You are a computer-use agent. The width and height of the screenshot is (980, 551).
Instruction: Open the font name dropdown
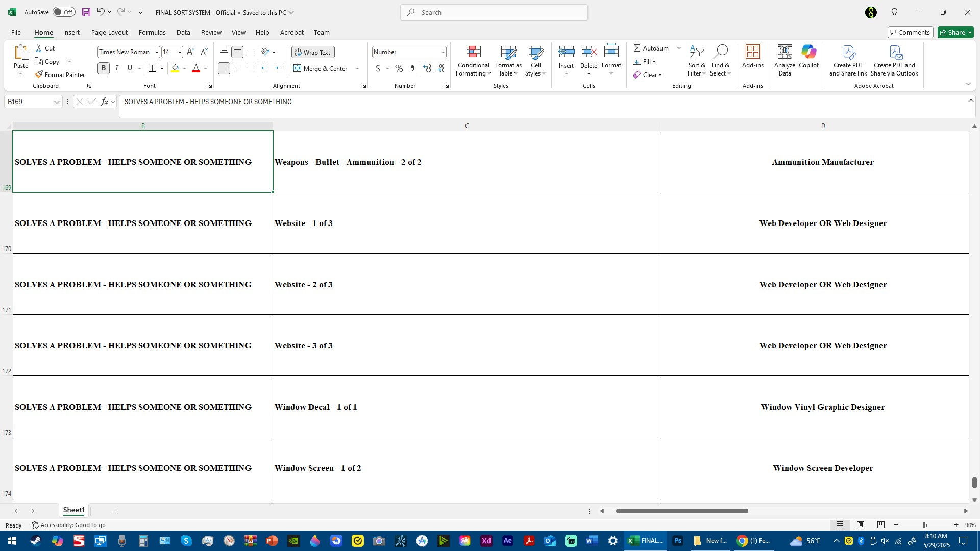157,52
